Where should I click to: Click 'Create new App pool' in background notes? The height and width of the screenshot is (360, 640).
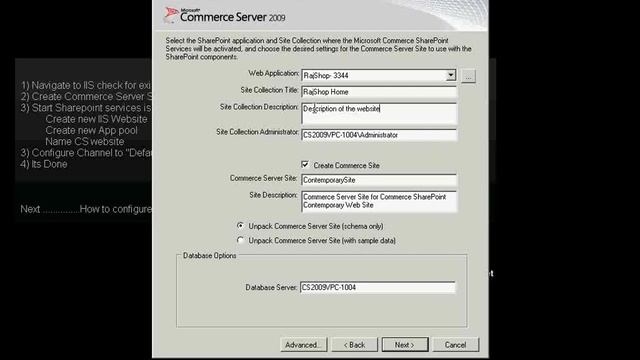click(x=91, y=130)
